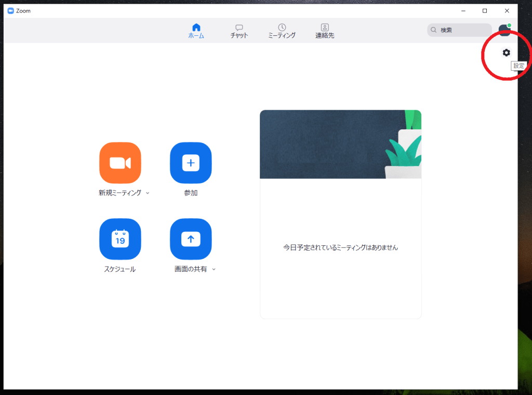Click the blue plus Join (参加) icon

tap(191, 163)
